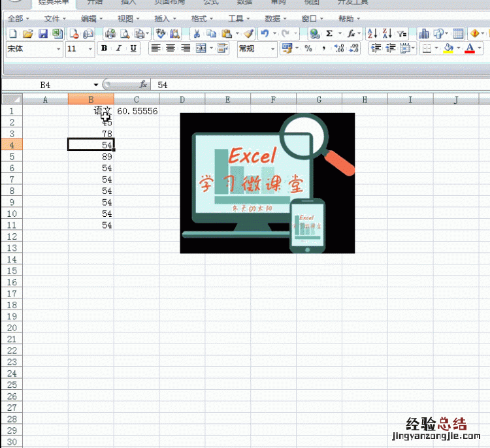The image size is (490, 448).
Task: Toggle Underline formatting
Action: click(133, 48)
